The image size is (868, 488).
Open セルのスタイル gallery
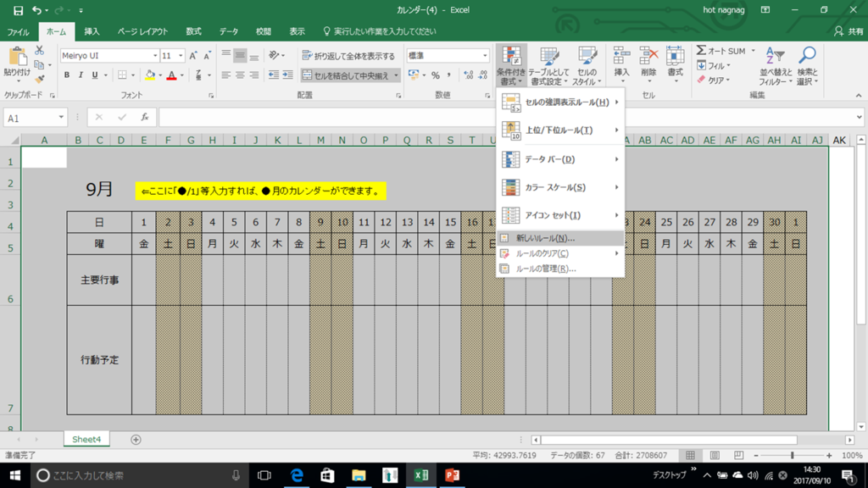[587, 65]
